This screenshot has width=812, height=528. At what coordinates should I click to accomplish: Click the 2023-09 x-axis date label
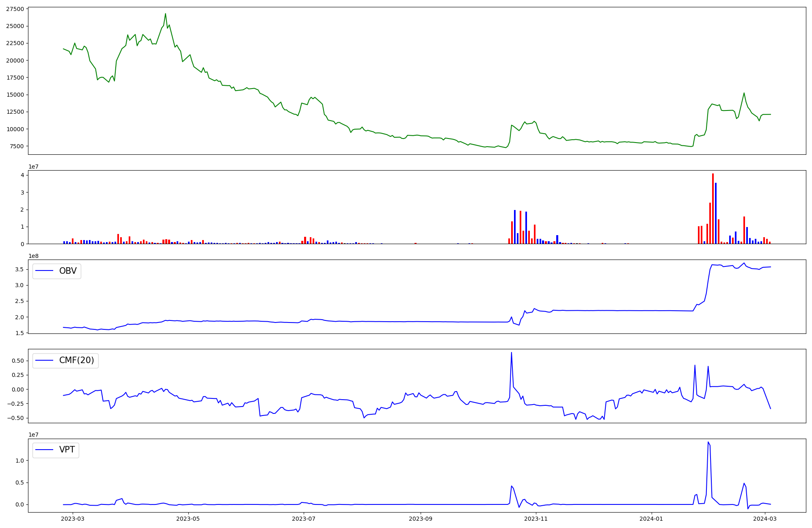point(421,519)
